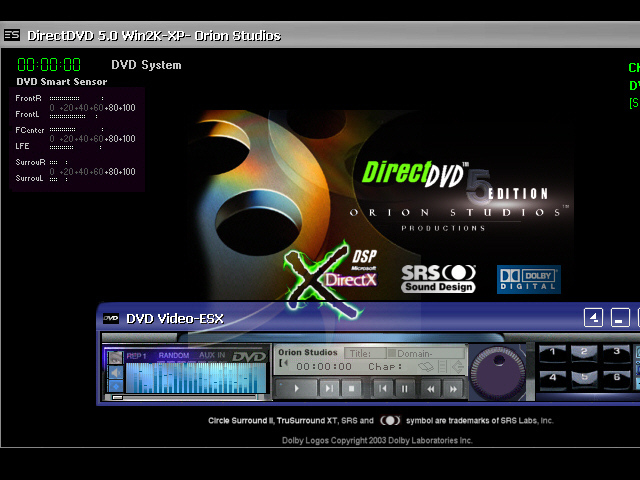Click the DVD Smart Sensor heading
Image resolution: width=640 pixels, height=480 pixels.
[62, 82]
